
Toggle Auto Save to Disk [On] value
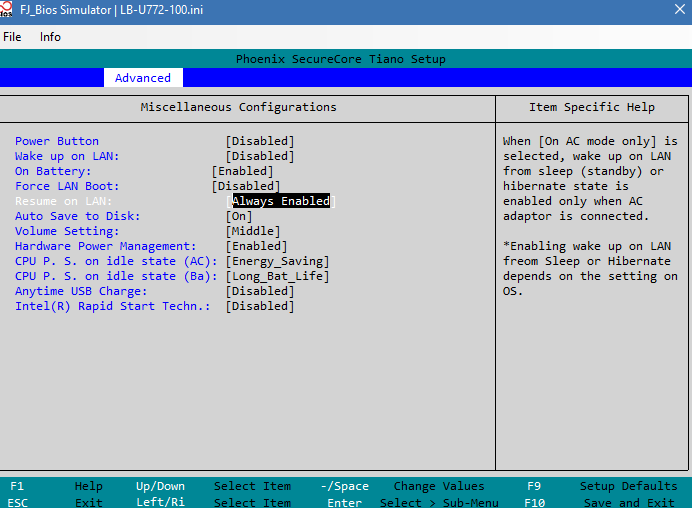(x=239, y=216)
